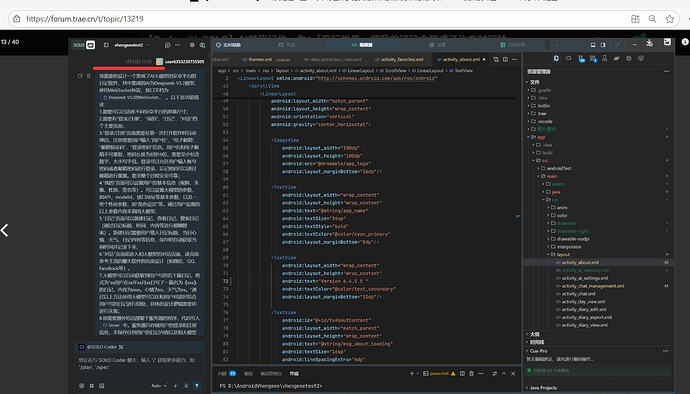Kill terminal using trash icon

(x=471, y=373)
